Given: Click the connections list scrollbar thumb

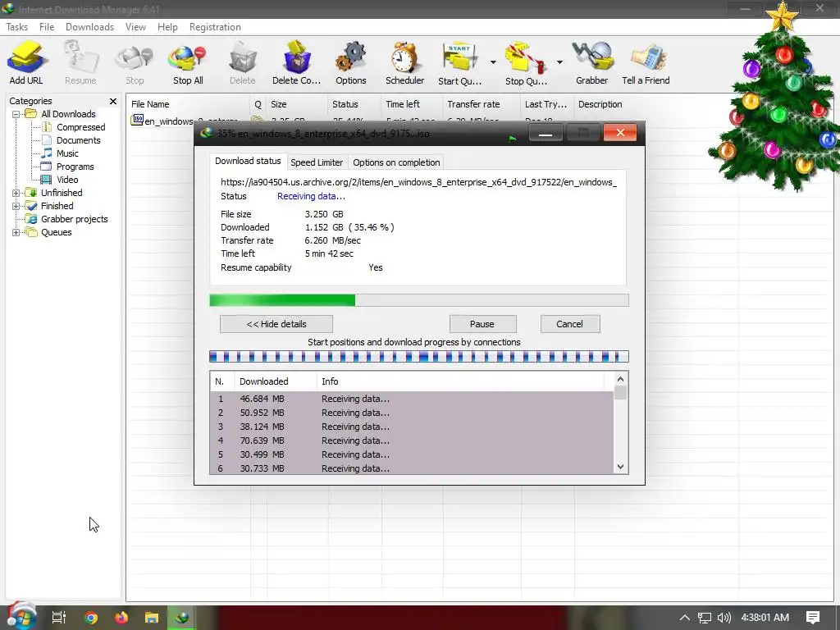Looking at the screenshot, I should [620, 393].
